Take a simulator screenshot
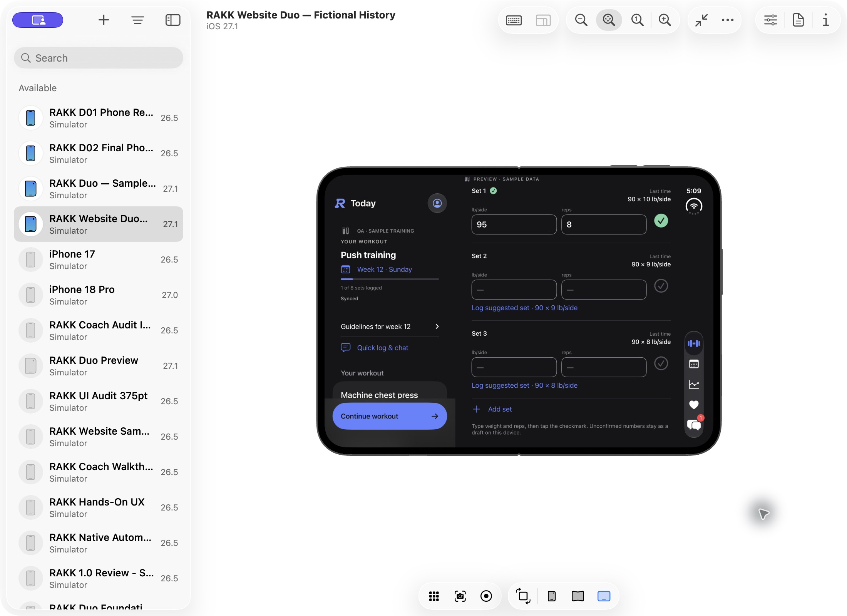Viewport: 847px width, 616px height. point(460,596)
